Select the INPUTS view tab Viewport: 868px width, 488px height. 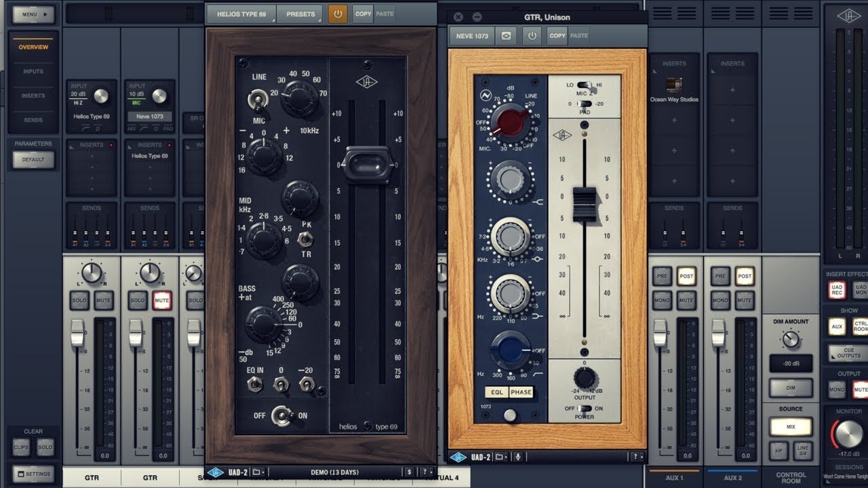(34, 71)
